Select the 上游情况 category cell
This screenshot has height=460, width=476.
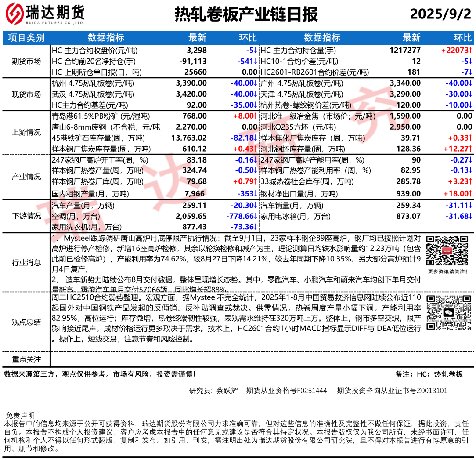pyautogui.click(x=26, y=133)
